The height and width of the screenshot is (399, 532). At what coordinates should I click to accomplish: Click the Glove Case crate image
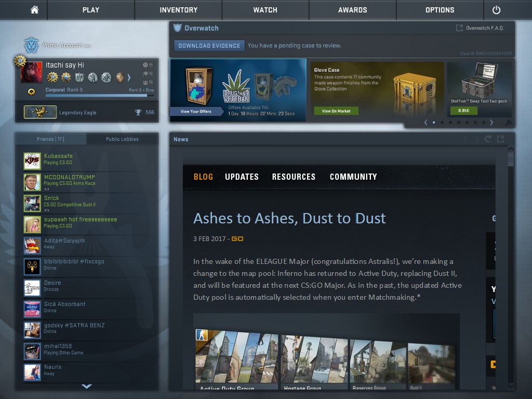click(x=415, y=88)
